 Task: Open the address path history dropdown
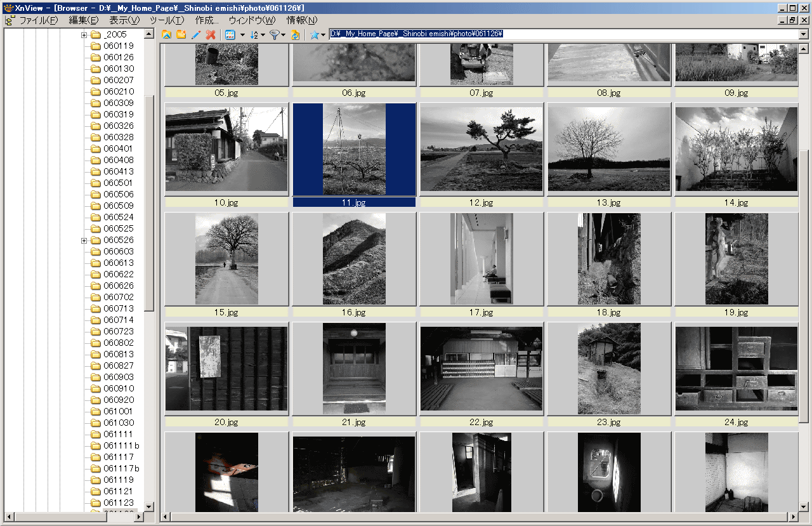tap(804, 34)
